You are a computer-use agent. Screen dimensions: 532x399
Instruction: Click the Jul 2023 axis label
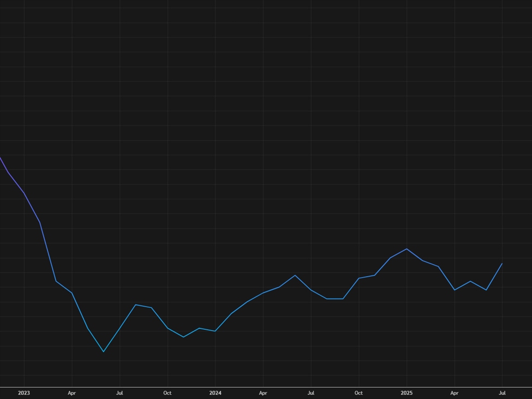click(119, 392)
